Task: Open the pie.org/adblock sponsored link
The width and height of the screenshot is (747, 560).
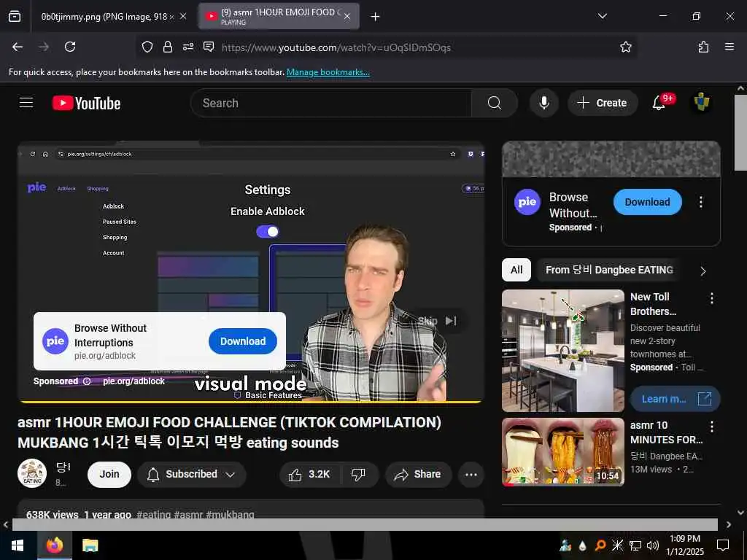Action: click(134, 381)
